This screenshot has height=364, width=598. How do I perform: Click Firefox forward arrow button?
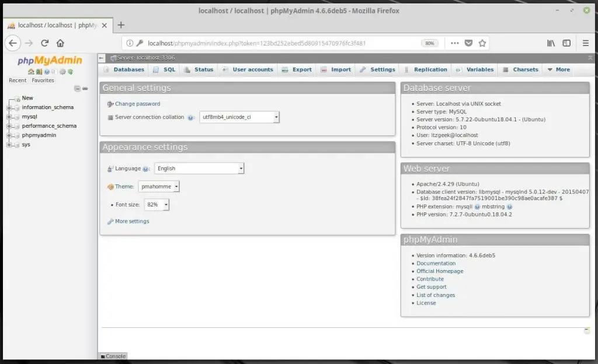pos(29,43)
